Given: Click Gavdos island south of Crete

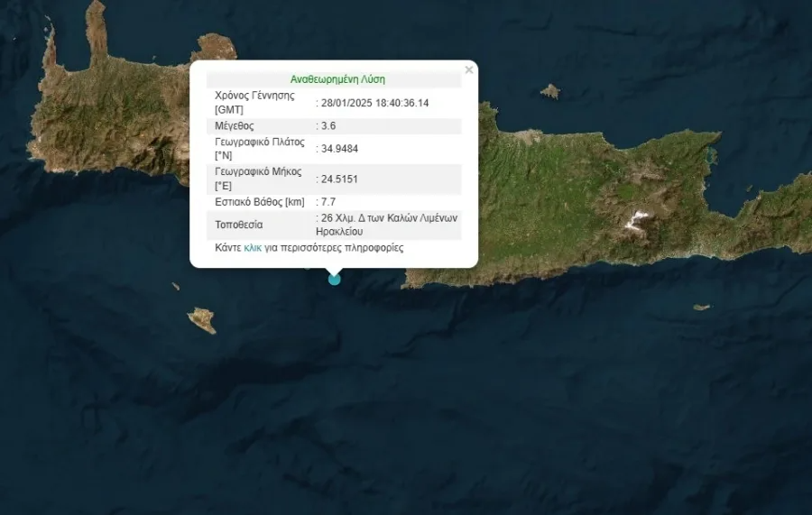Looking at the screenshot, I should click(202, 319).
